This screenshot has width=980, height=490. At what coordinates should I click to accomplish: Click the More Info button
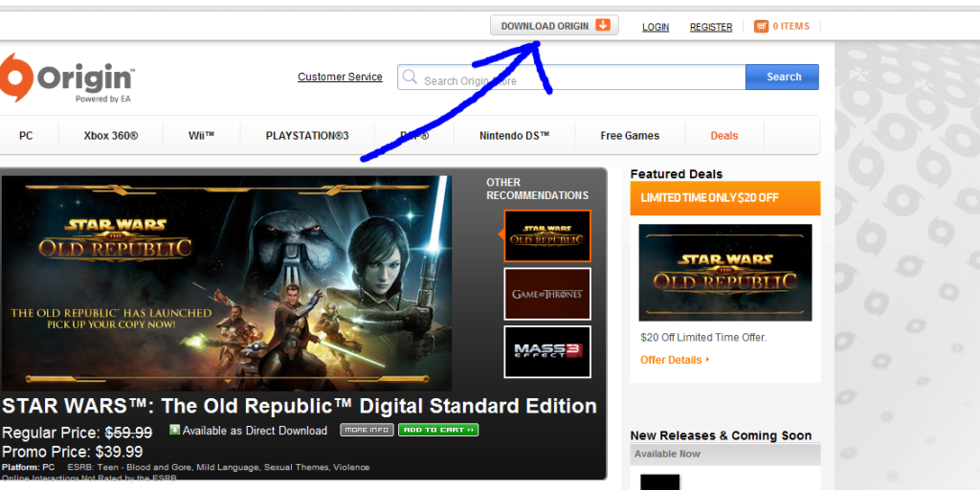coord(367,430)
